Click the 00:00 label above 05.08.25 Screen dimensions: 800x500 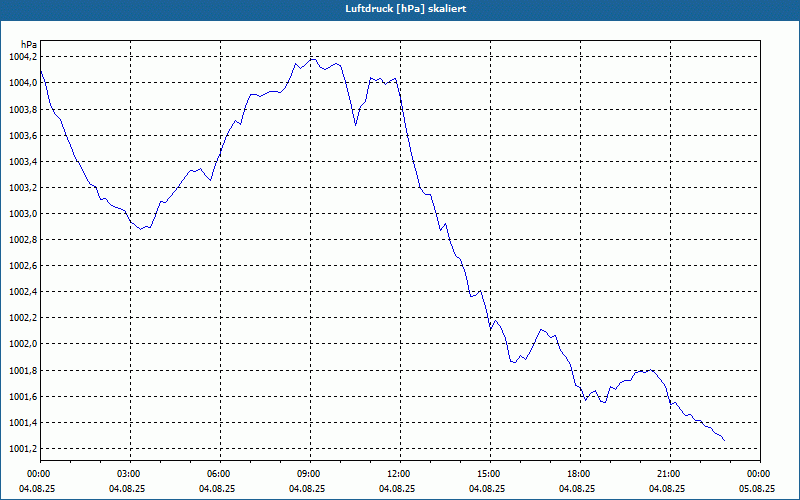coord(760,474)
